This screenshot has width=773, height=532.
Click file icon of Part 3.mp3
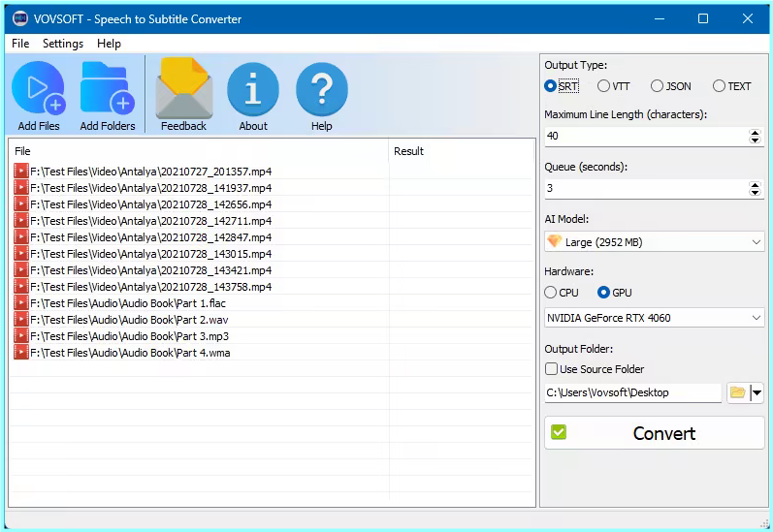coord(21,336)
